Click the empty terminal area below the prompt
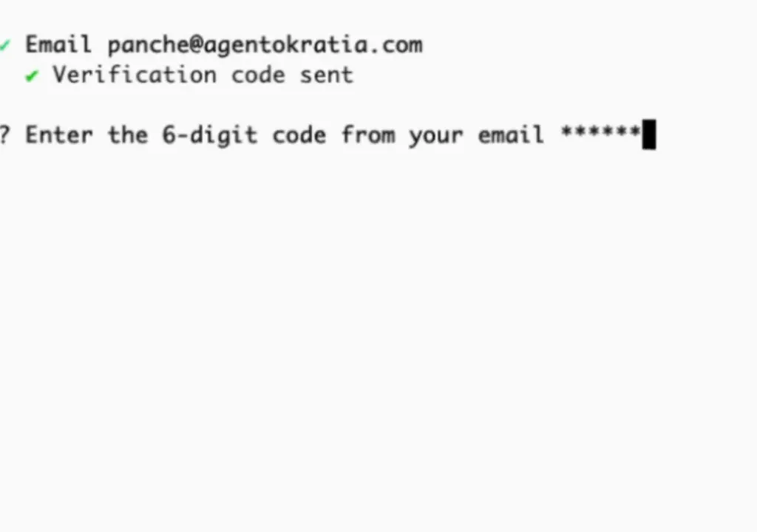This screenshot has width=757, height=532. click(378, 338)
